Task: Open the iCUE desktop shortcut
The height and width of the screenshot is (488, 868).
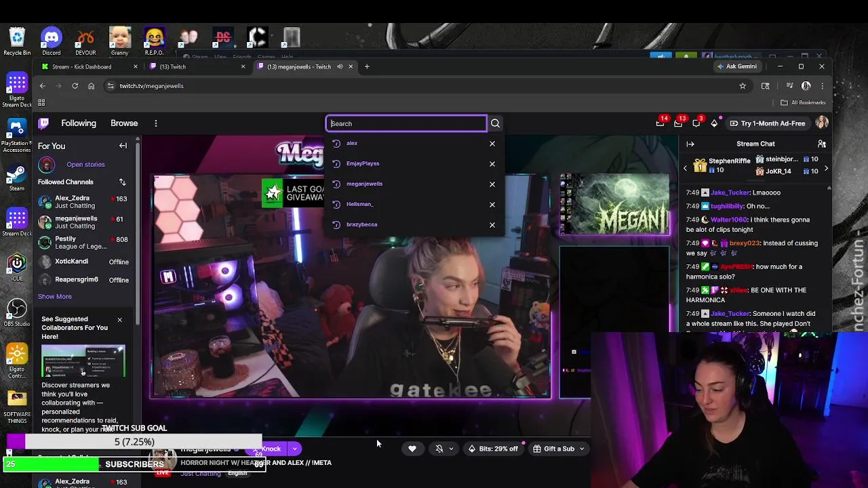Action: (17, 266)
